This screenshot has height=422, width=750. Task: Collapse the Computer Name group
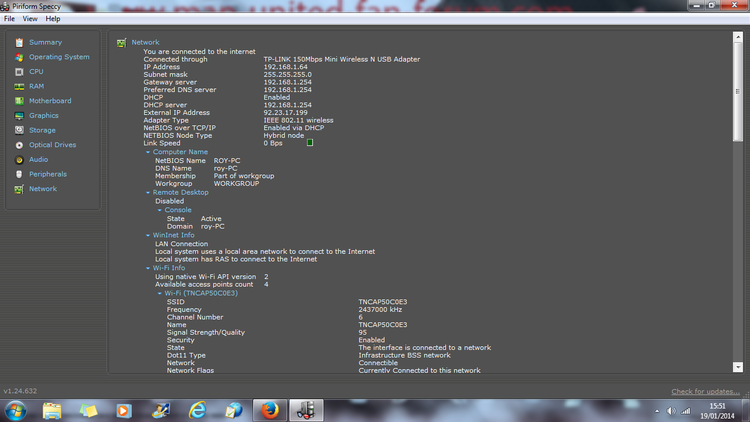tap(148, 152)
